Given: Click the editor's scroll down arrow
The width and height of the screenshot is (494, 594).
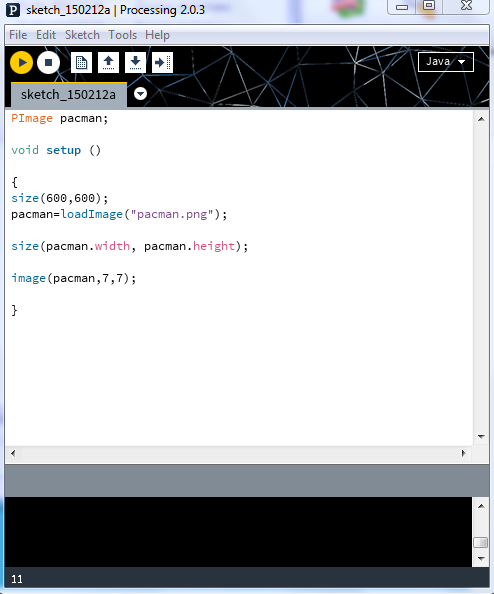Looking at the screenshot, I should click(481, 437).
